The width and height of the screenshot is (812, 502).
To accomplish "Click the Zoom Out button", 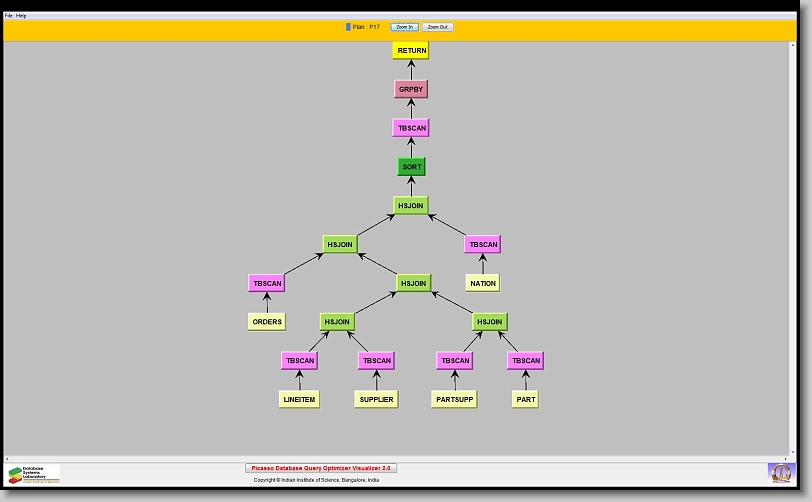I will [x=437, y=27].
